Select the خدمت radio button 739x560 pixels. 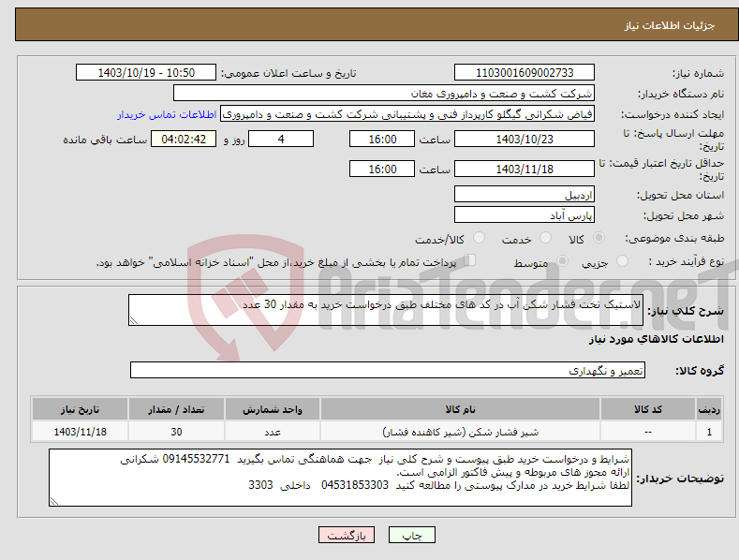545,238
